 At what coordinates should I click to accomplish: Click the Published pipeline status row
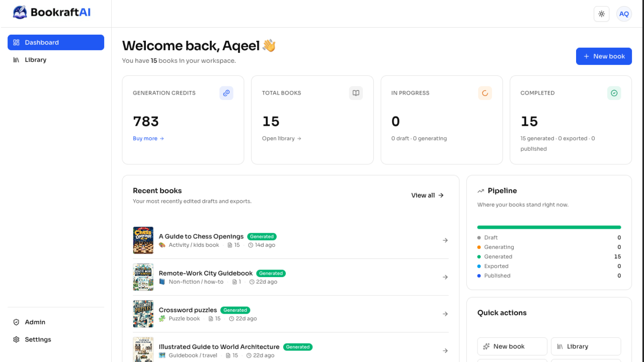pos(549,276)
